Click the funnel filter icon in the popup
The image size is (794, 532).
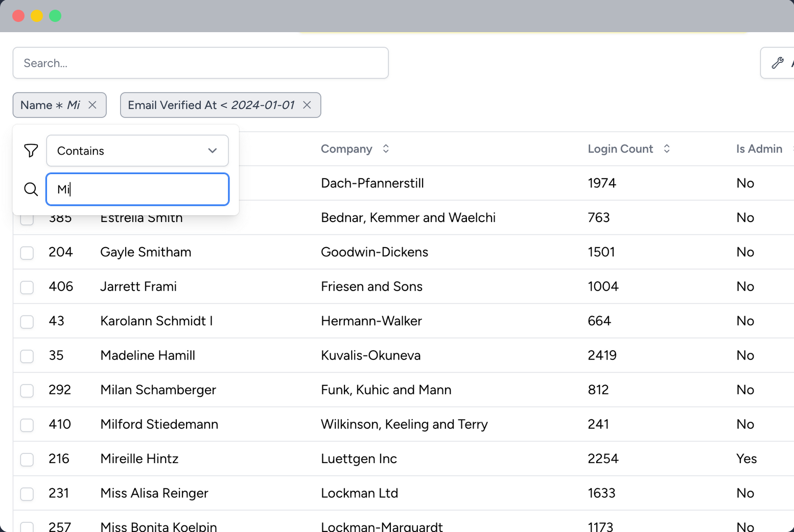tap(31, 151)
